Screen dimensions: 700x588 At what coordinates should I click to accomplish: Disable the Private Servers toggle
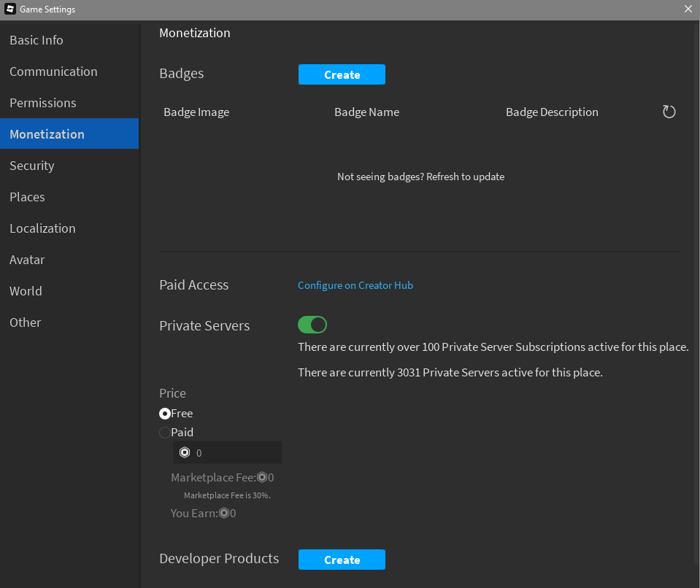point(312,325)
